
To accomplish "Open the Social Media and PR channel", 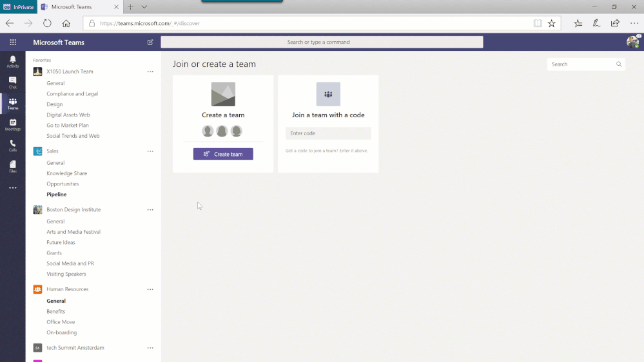I will pyautogui.click(x=70, y=263).
